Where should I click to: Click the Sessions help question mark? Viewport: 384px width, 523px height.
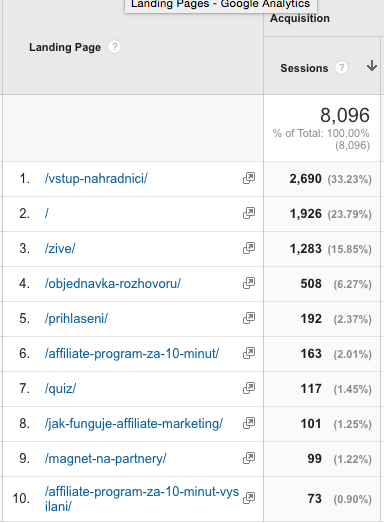pos(342,68)
